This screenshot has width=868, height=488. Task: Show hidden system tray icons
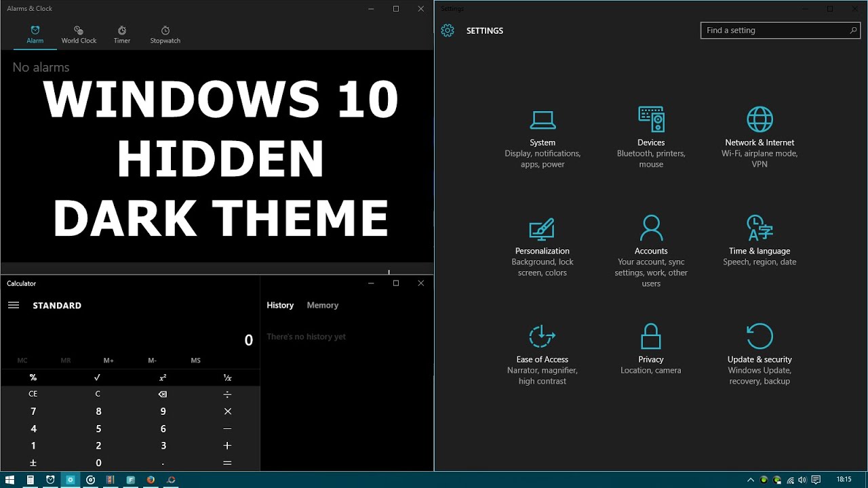(x=751, y=480)
